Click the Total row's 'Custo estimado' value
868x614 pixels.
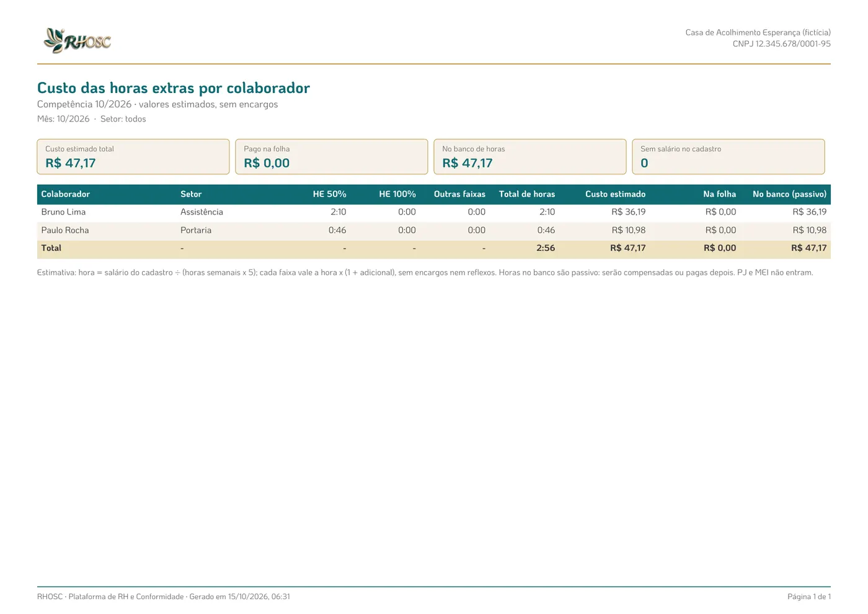628,248
